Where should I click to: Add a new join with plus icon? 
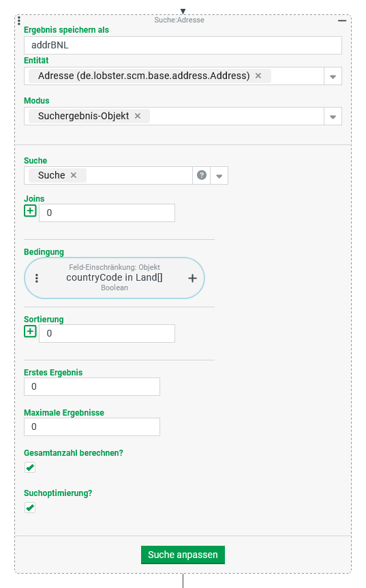(x=30, y=211)
